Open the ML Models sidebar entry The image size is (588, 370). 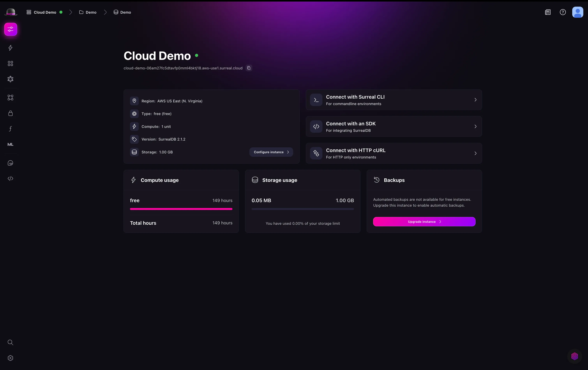point(10,144)
